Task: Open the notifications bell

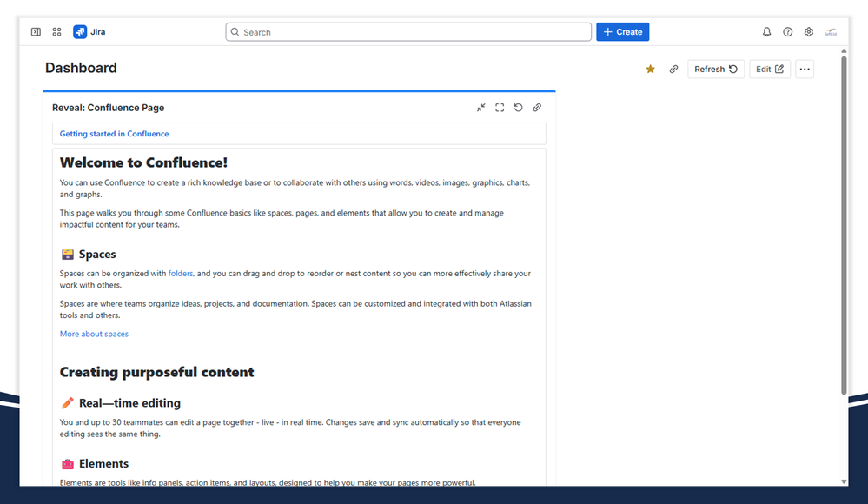Action: pos(766,32)
